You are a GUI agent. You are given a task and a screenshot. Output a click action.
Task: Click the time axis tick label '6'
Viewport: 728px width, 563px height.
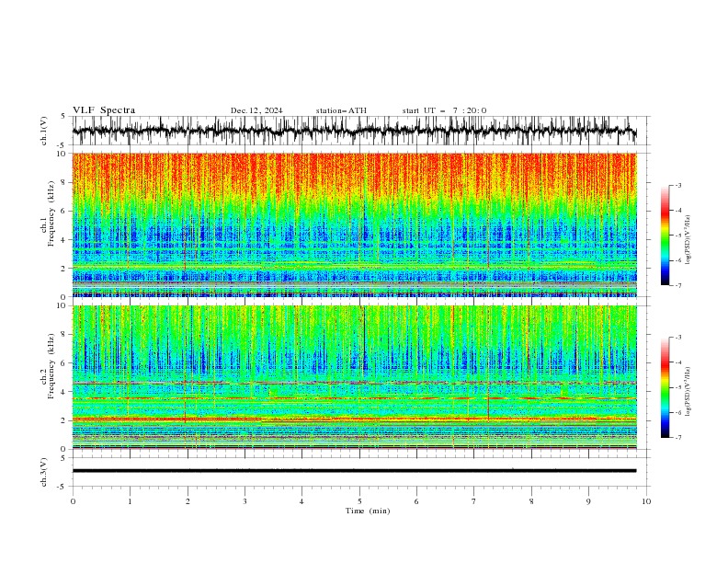[x=416, y=501]
